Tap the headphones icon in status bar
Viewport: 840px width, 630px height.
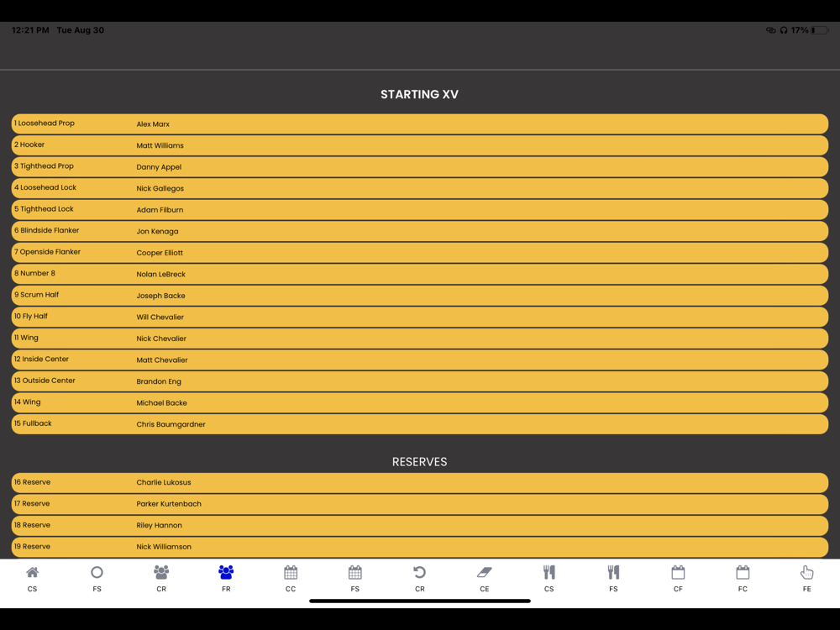click(784, 30)
